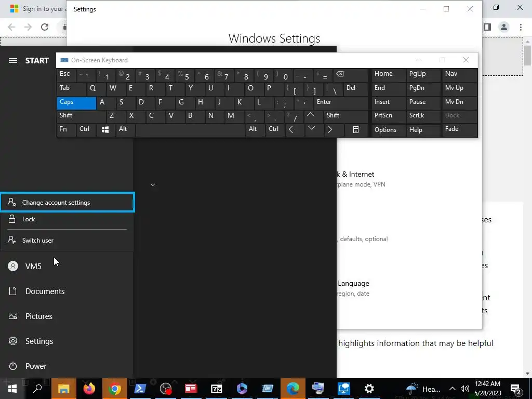
Task: Launch Firefox from taskbar
Action: [x=89, y=389]
